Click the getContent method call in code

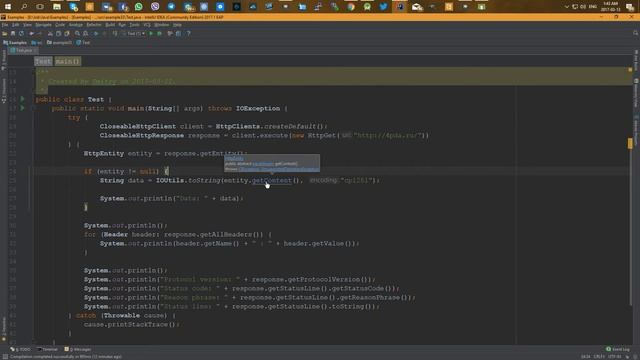pyautogui.click(x=272, y=180)
